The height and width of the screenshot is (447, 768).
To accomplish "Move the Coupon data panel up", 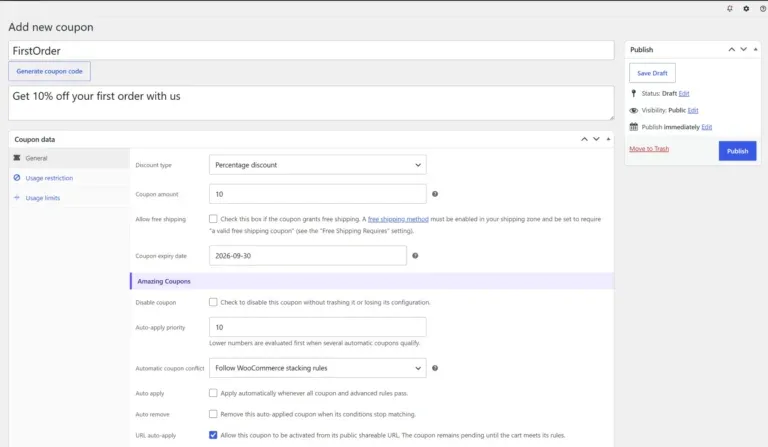I will tap(584, 139).
